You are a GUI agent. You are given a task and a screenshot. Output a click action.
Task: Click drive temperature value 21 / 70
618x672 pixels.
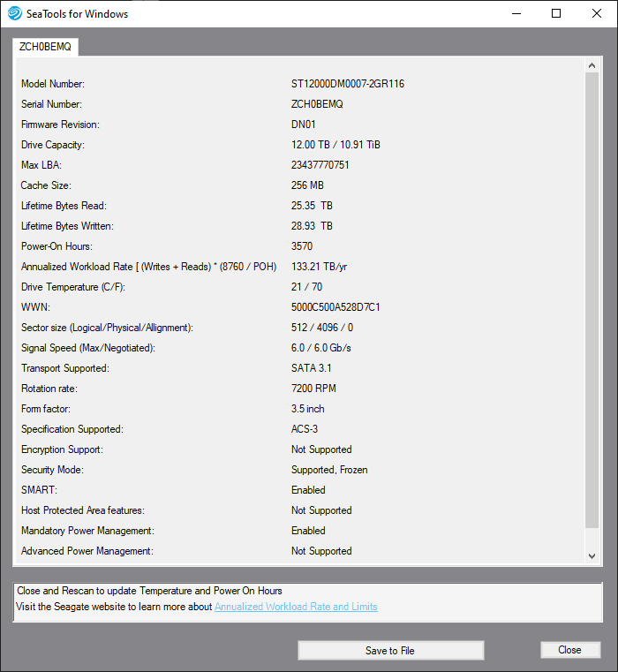click(x=306, y=287)
